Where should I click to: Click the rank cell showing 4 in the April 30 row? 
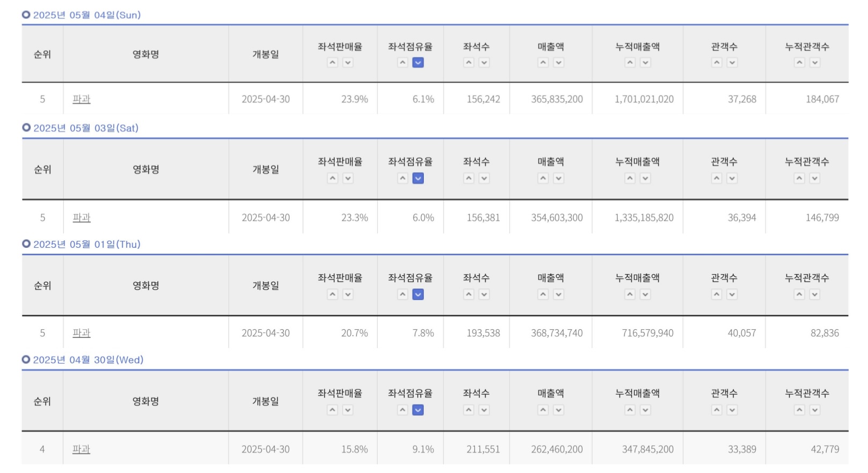point(42,449)
